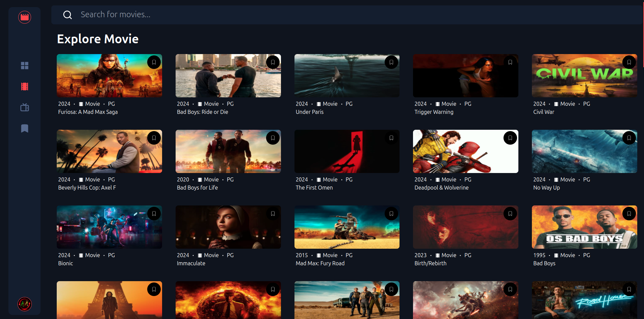644x319 pixels.
Task: Click the Bionic title
Action: (66, 263)
